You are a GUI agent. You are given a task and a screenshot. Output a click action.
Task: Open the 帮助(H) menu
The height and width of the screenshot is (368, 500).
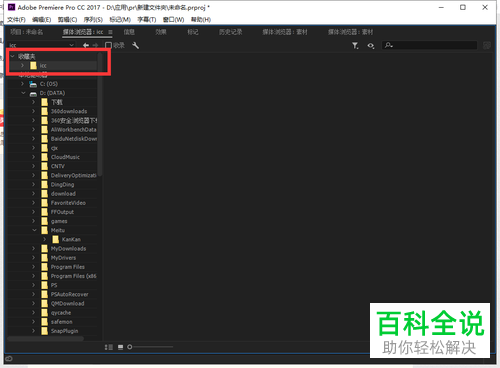point(201,20)
